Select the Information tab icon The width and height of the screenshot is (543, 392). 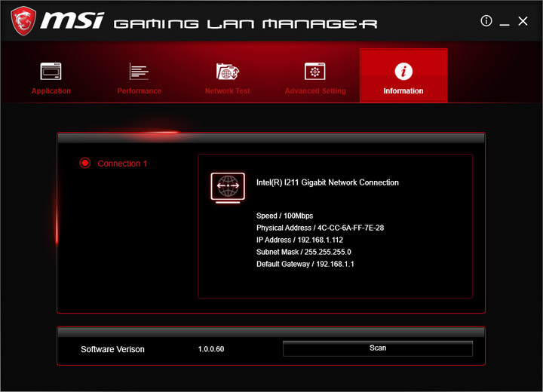(403, 71)
